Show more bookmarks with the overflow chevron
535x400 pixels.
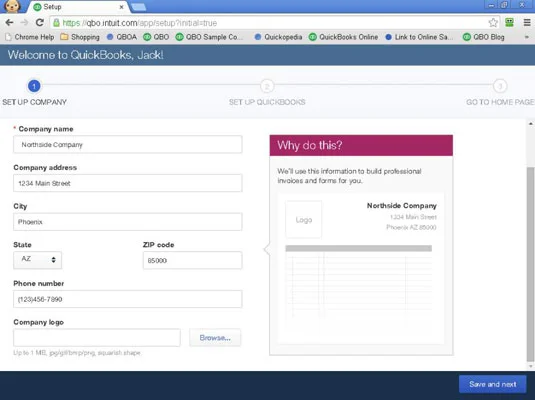[x=527, y=37]
